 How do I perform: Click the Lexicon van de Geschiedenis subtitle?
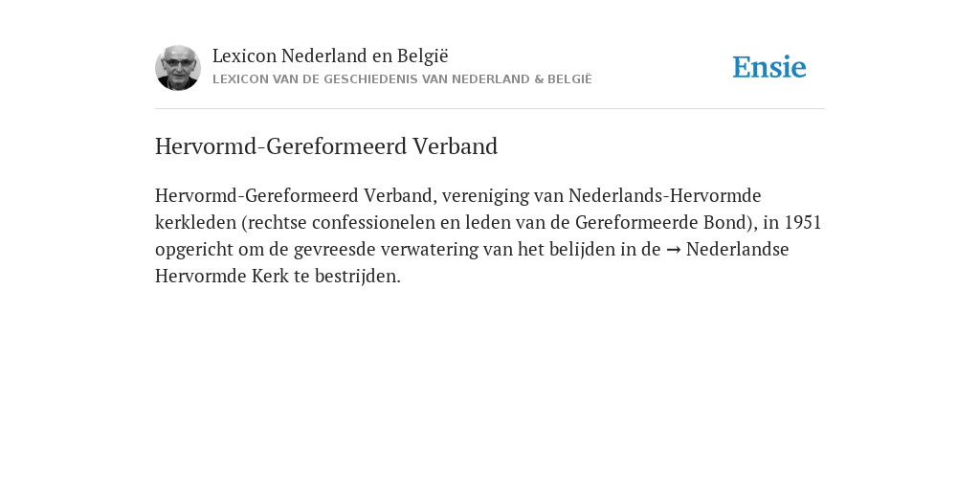[x=402, y=79]
